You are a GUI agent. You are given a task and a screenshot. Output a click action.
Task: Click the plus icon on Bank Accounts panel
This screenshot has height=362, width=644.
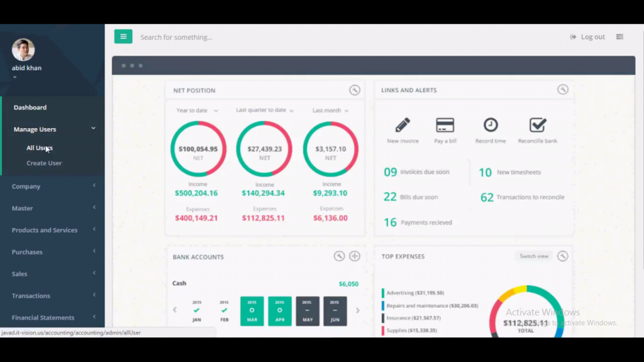click(354, 256)
